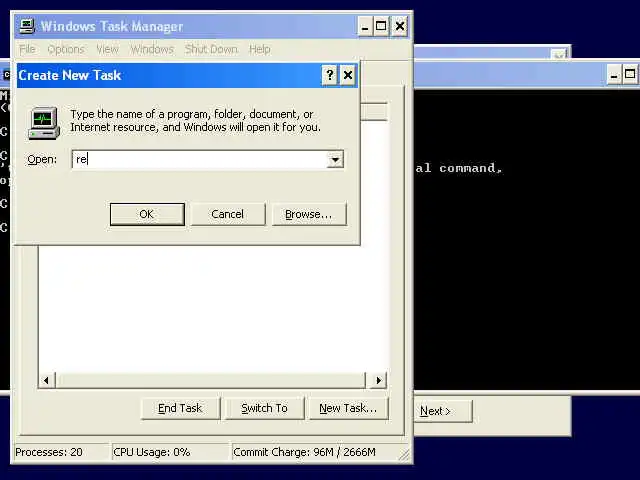Viewport: 640px width, 480px height.
Task: Open the Windows menu in Task Manager
Action: pyautogui.click(x=152, y=49)
